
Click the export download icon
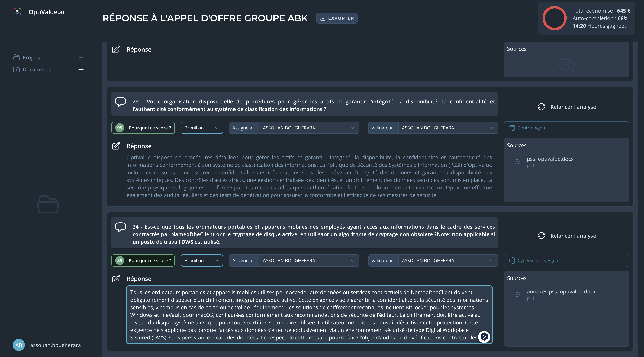pos(323,18)
